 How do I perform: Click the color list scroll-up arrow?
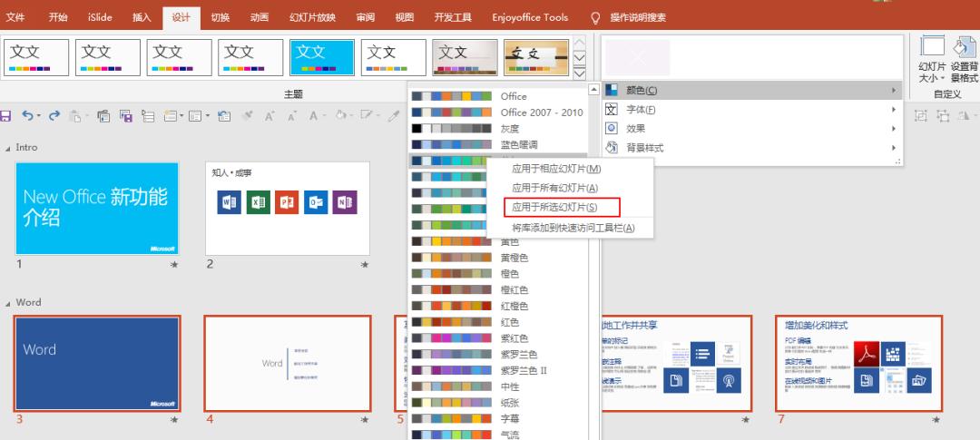pos(593,90)
